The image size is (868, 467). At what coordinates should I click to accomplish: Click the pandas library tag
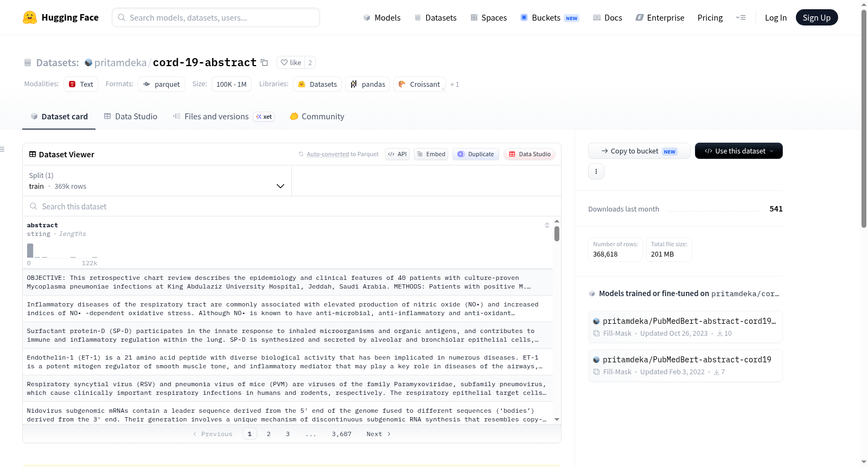368,84
